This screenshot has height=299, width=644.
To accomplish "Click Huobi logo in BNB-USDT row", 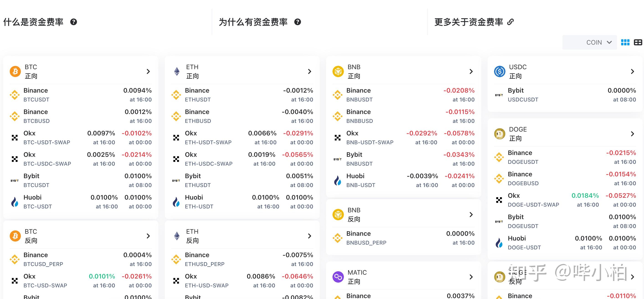I will [x=337, y=180].
